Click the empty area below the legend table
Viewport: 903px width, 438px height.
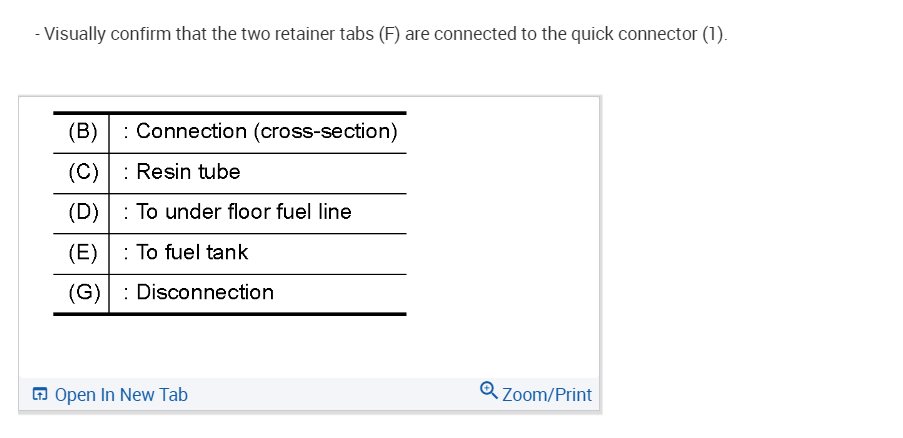(300, 345)
